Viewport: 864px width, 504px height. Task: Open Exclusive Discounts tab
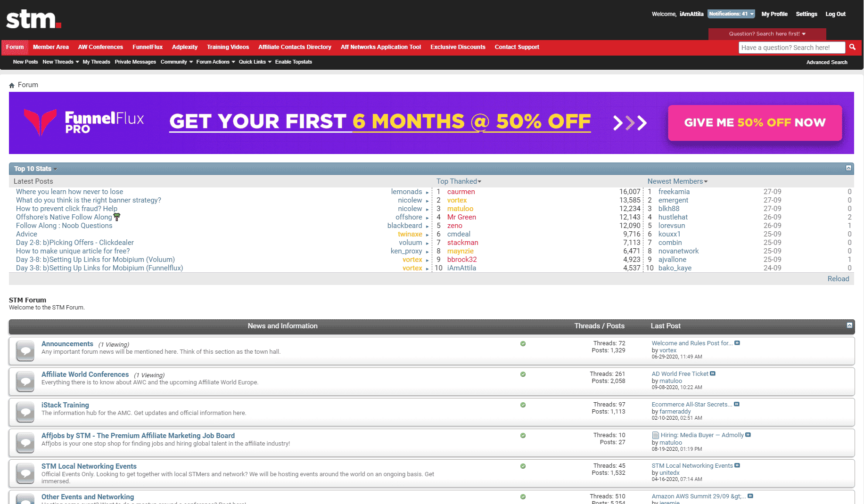coord(458,47)
